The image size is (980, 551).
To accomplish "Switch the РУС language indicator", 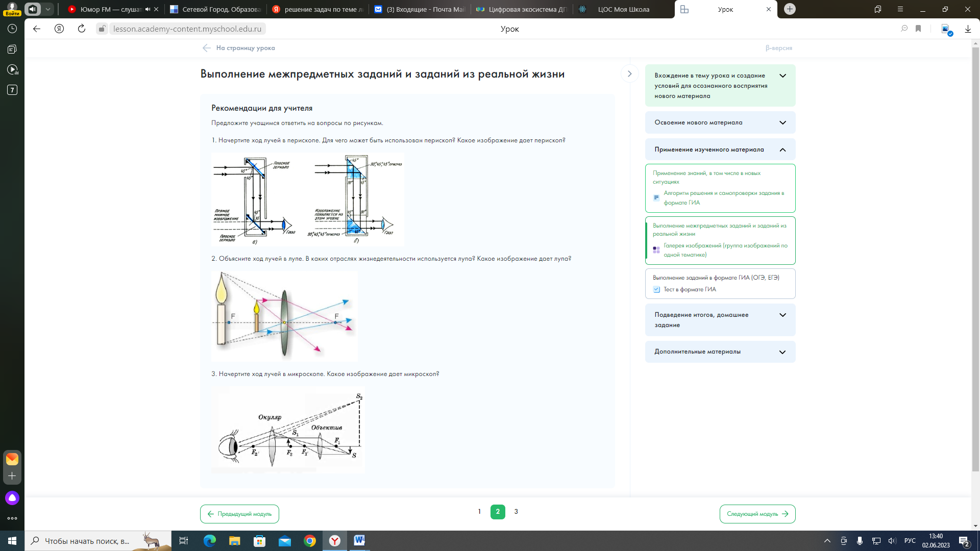I will click(x=910, y=541).
